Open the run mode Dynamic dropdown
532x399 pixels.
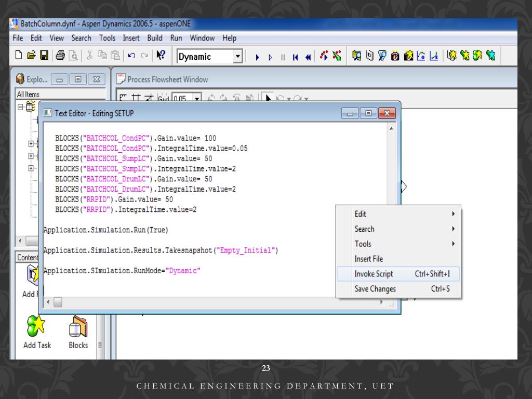(x=238, y=56)
